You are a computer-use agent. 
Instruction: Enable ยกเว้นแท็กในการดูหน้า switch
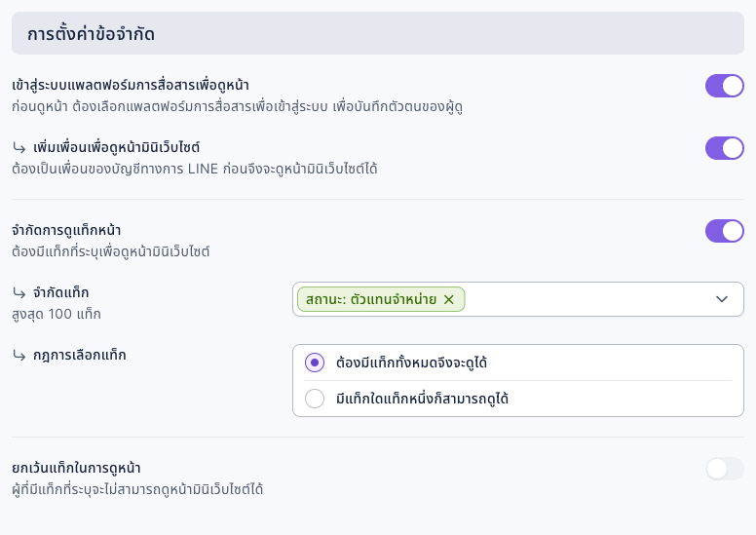pyautogui.click(x=724, y=469)
